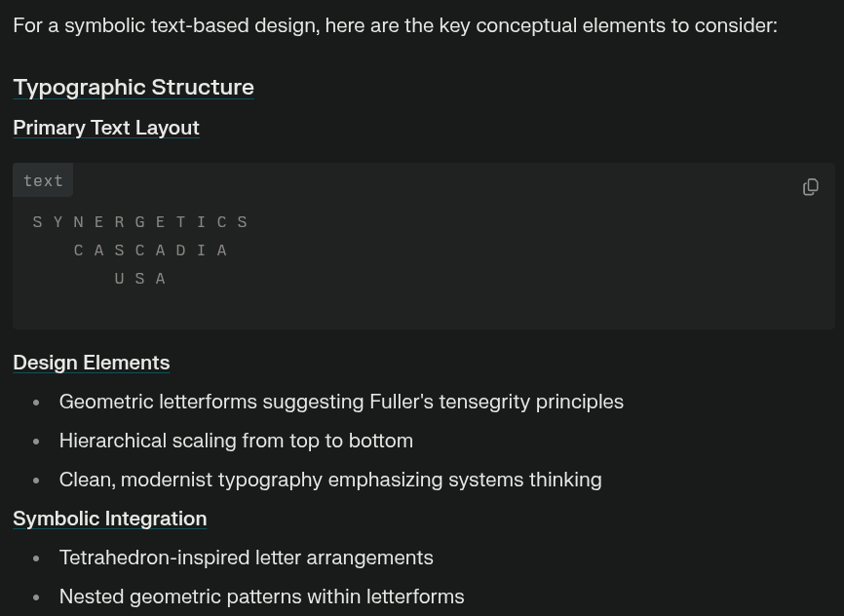Select the Tetrahedron-inspired letter arrangements bullet
The height and width of the screenshot is (616, 844).
[x=246, y=558]
